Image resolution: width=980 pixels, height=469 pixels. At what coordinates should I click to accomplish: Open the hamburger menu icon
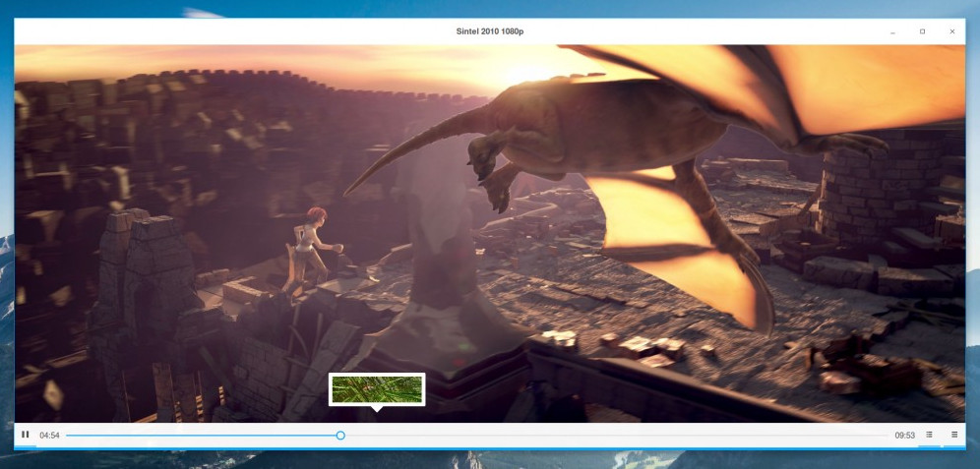(x=954, y=435)
